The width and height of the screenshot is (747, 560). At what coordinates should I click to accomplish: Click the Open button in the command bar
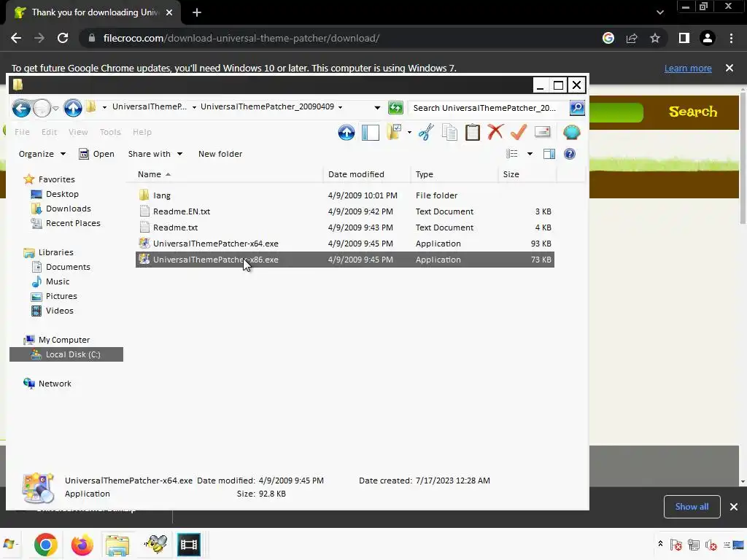click(x=97, y=154)
